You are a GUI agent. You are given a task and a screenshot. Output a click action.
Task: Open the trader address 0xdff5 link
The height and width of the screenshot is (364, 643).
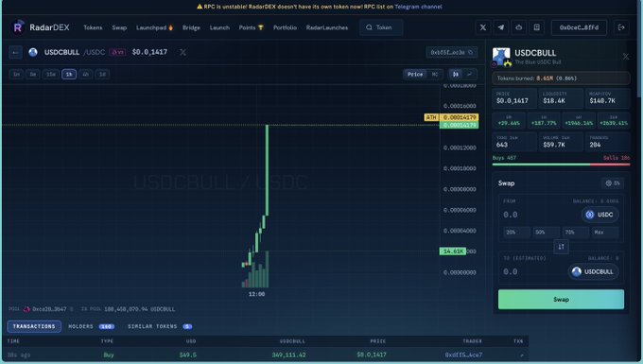click(x=463, y=355)
